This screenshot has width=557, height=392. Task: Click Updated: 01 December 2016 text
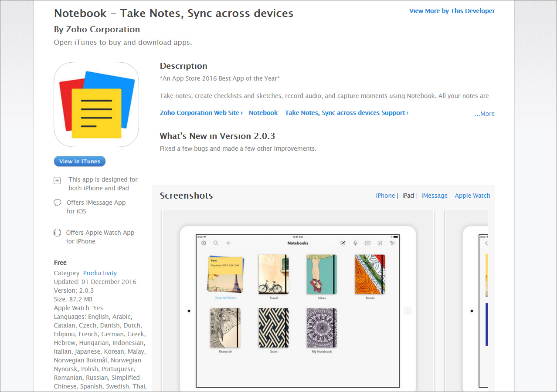[95, 282]
